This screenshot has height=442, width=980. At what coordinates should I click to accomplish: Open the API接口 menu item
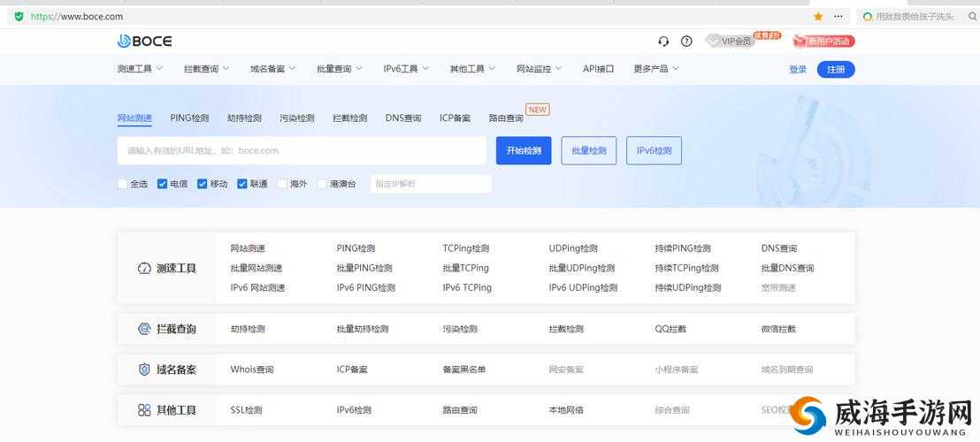pos(598,69)
